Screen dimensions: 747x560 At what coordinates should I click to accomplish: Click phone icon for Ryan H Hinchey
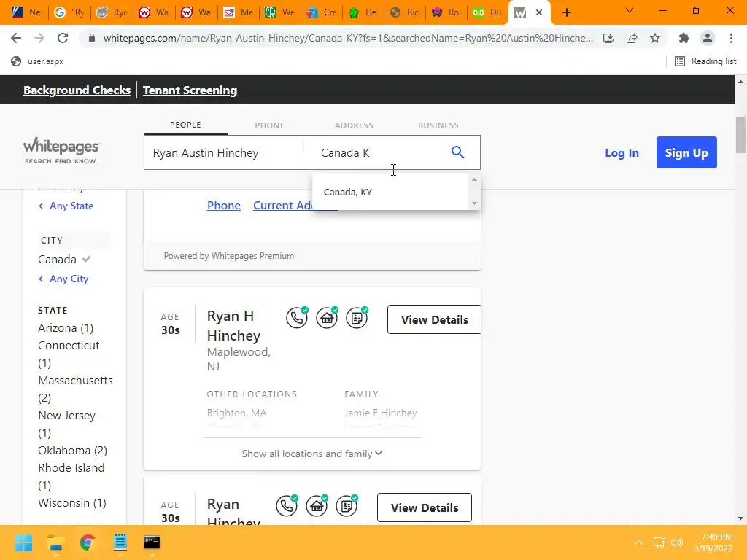pos(297,318)
